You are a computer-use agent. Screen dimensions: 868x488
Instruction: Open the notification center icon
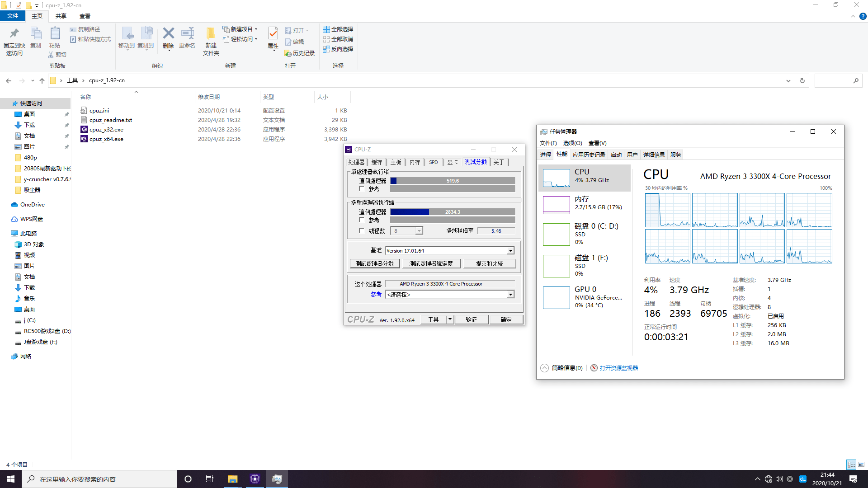click(x=853, y=479)
